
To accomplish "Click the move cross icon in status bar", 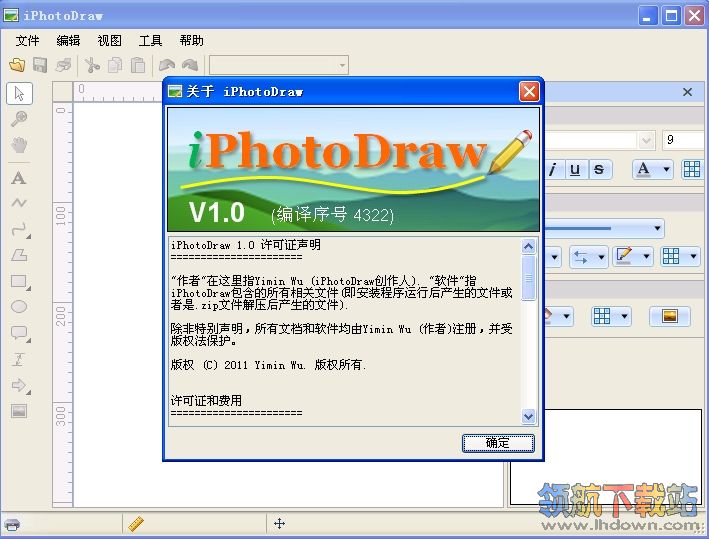I will (279, 524).
